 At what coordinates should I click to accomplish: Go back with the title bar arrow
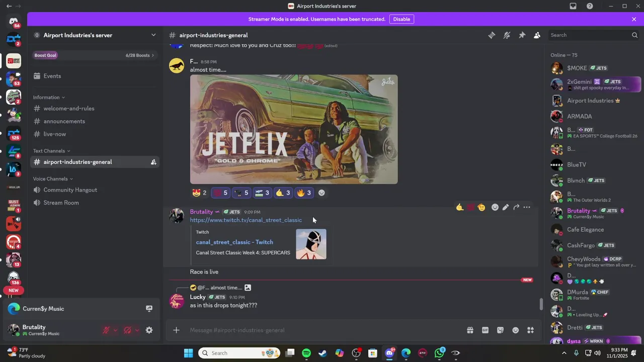tap(9, 6)
